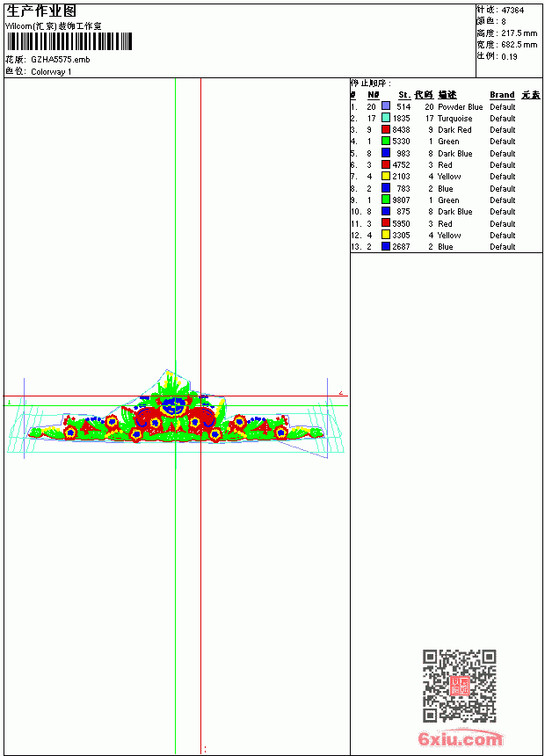Click the N# column header

click(x=373, y=95)
